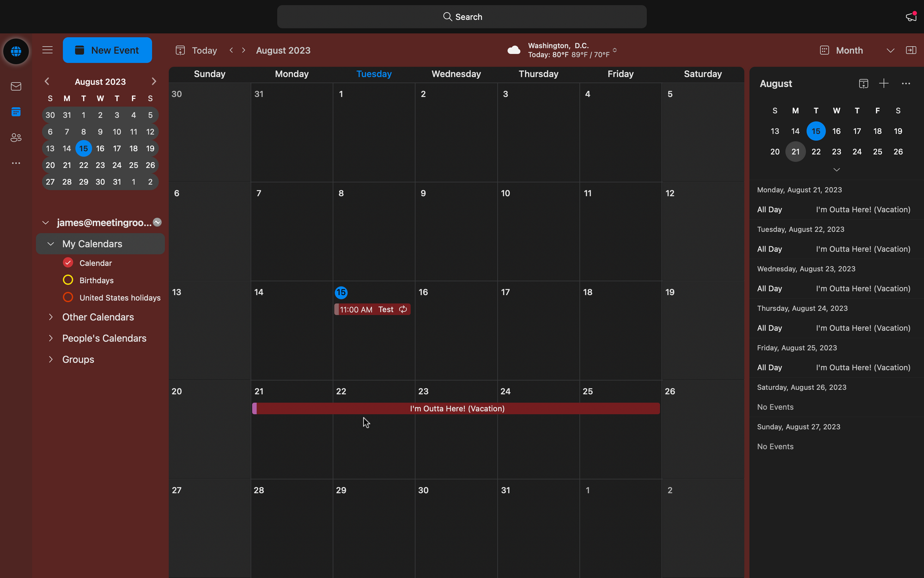Toggle the Calendar visibility checkbox
The image size is (924, 578).
(67, 262)
